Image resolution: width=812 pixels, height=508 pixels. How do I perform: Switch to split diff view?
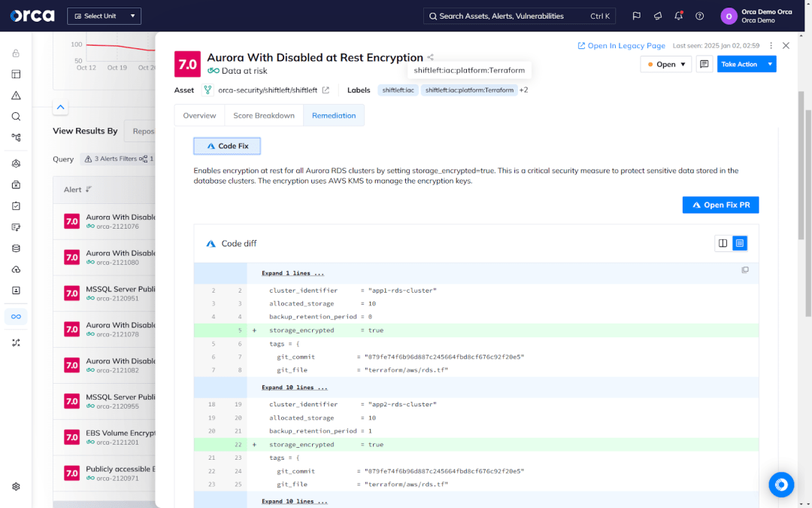pyautogui.click(x=723, y=243)
